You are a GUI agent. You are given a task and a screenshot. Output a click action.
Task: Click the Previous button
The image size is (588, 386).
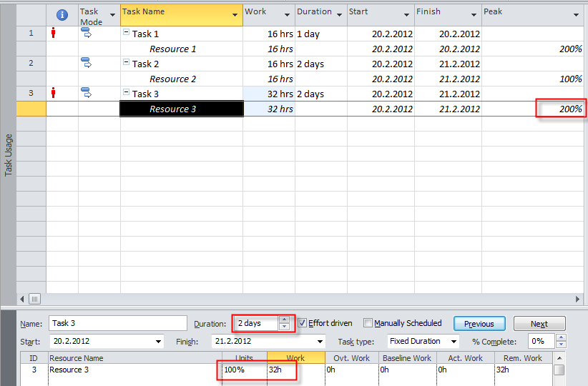click(479, 324)
